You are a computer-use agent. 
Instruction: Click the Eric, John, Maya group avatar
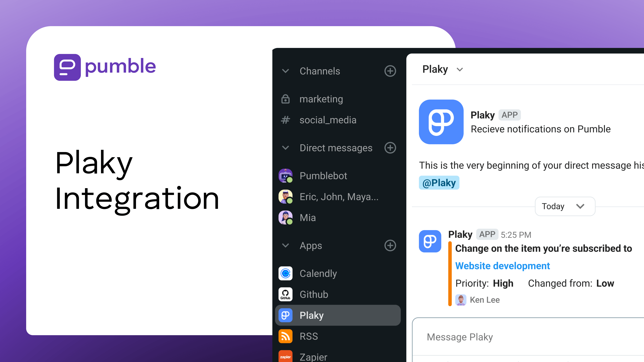point(285,197)
